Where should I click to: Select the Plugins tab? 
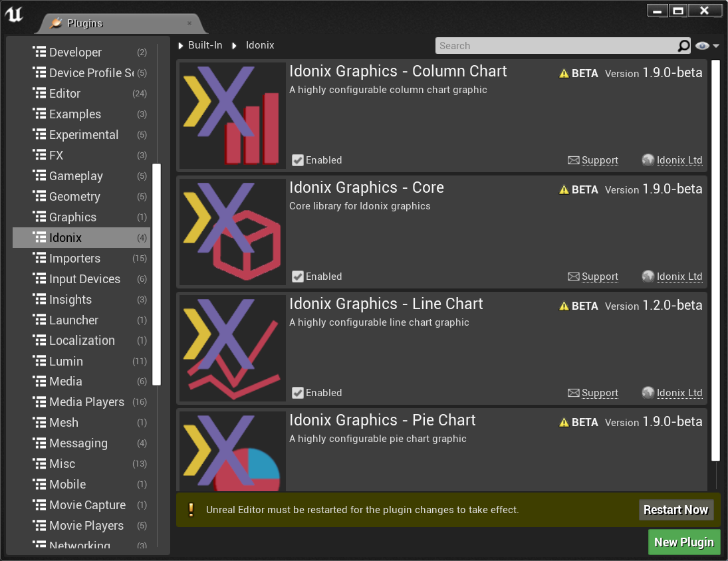[x=122, y=23]
